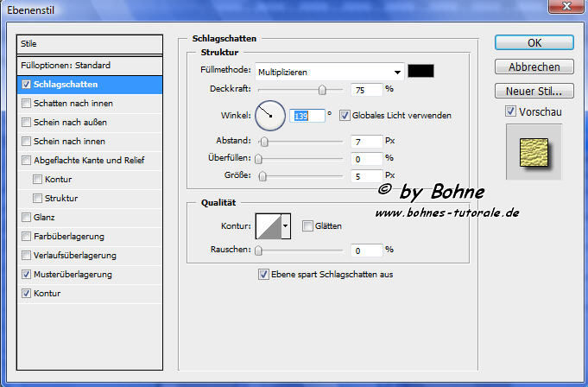The width and height of the screenshot is (588, 387).
Task: Expand the Kontur shape dropdown arrow
Action: pyautogui.click(x=286, y=226)
